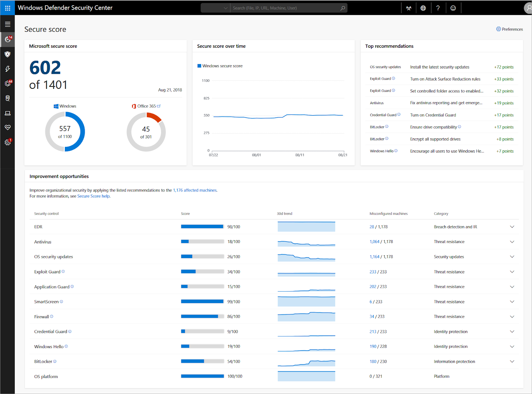
Task: Open the feedback smiley icon
Action: pyautogui.click(x=453, y=8)
